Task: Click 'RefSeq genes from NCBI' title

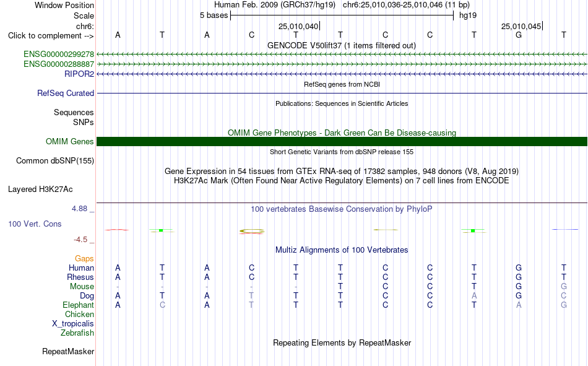Action: (342, 84)
